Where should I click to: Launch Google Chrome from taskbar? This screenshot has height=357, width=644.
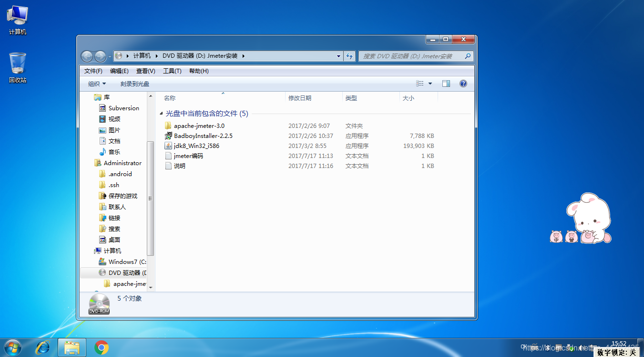pyautogui.click(x=101, y=347)
